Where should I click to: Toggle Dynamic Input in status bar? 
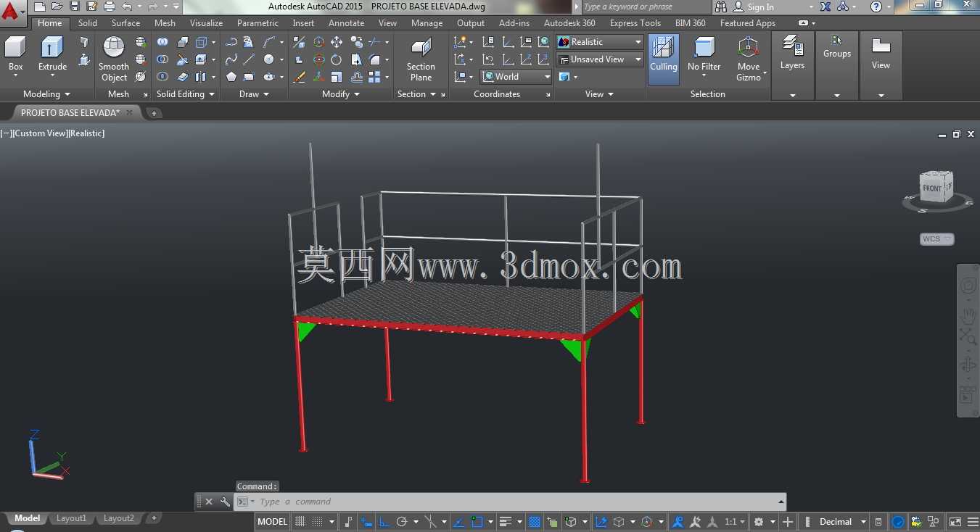pos(367,522)
